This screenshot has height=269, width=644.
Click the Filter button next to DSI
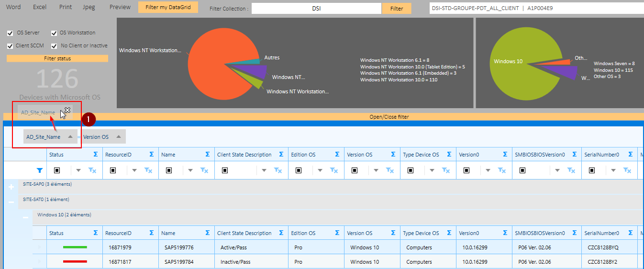click(x=397, y=9)
